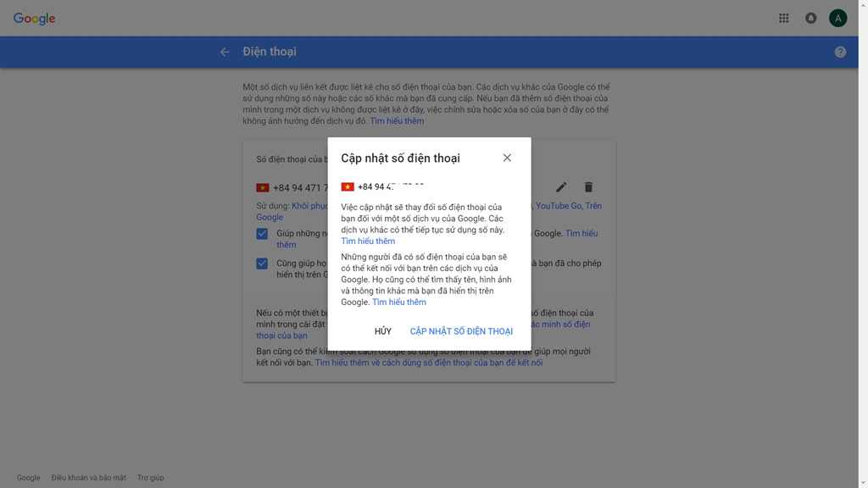
Task: Click the notifications bell icon
Action: [810, 17]
